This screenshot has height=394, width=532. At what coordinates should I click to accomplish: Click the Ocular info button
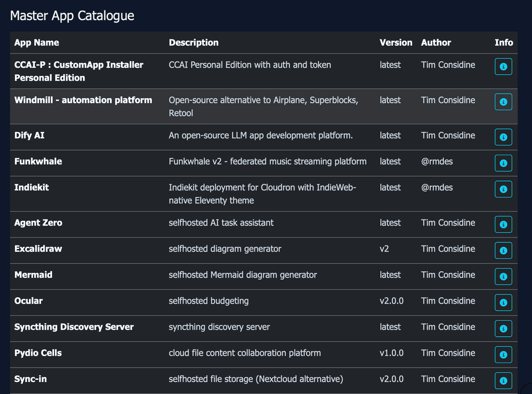coord(503,303)
